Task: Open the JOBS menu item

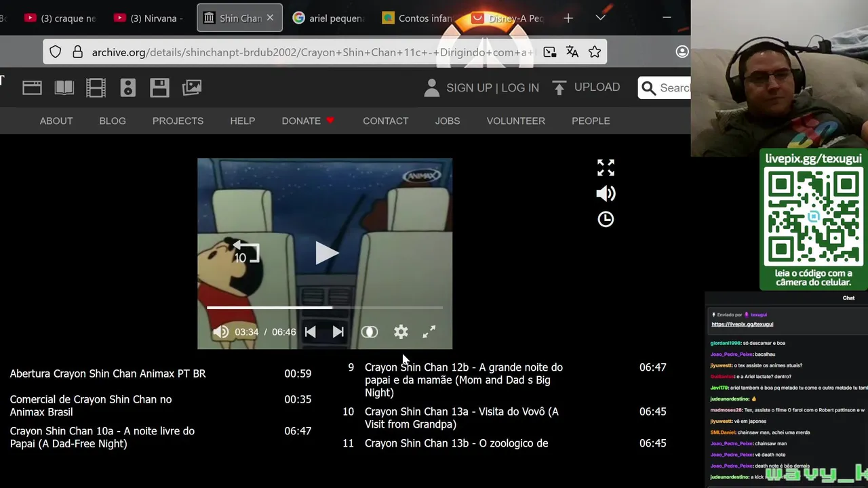Action: click(448, 121)
